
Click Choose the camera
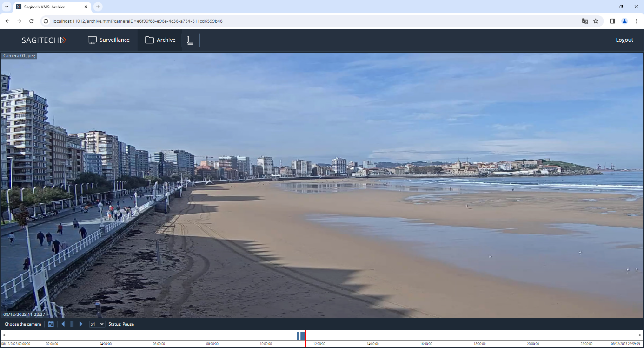23,324
